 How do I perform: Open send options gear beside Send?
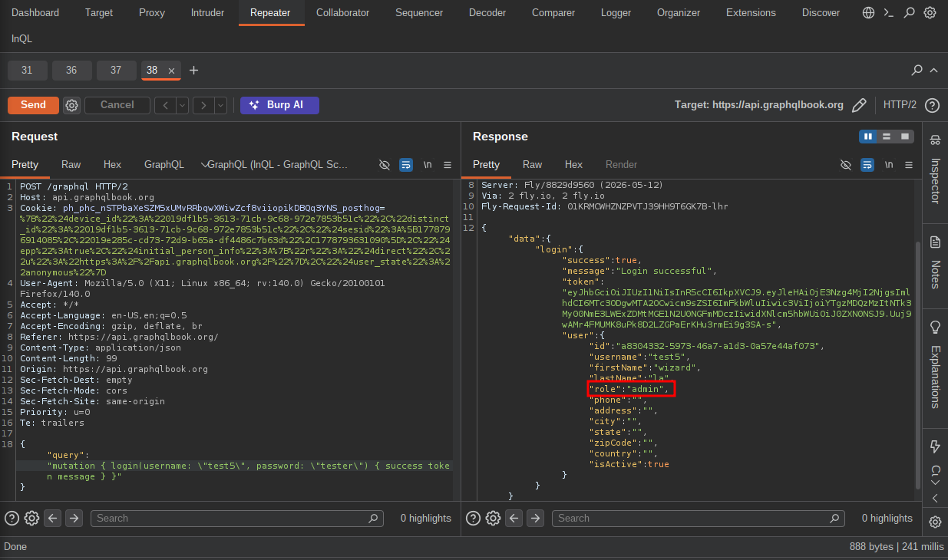71,105
